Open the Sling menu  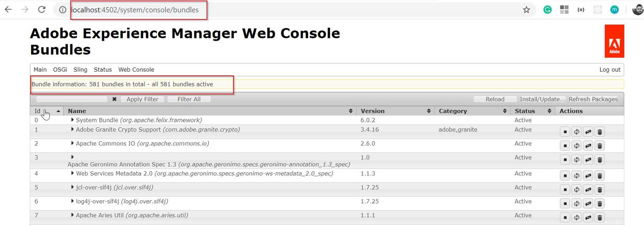point(80,70)
